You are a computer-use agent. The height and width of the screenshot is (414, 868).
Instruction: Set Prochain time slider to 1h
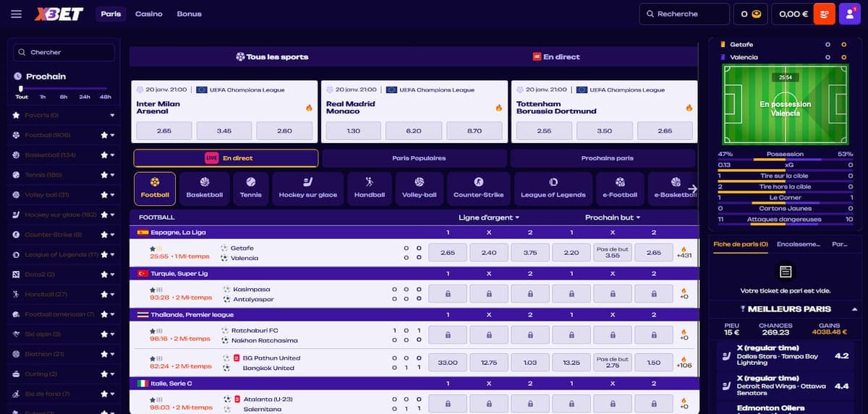click(43, 97)
